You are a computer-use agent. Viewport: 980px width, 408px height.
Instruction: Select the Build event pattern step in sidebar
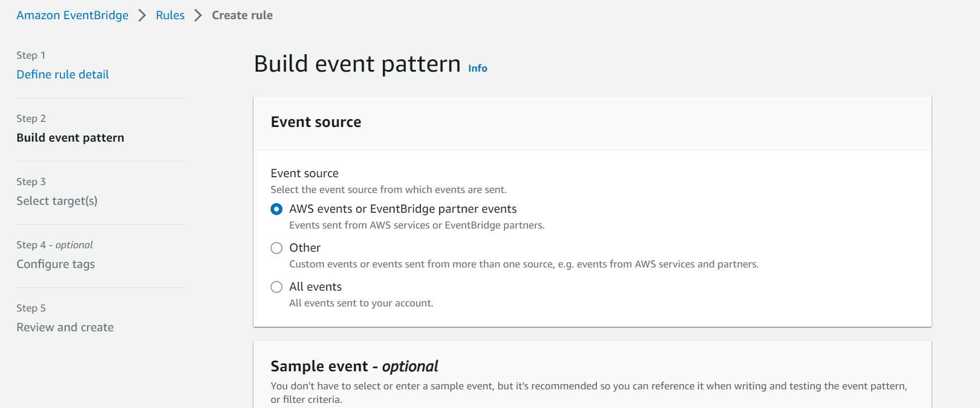click(70, 138)
